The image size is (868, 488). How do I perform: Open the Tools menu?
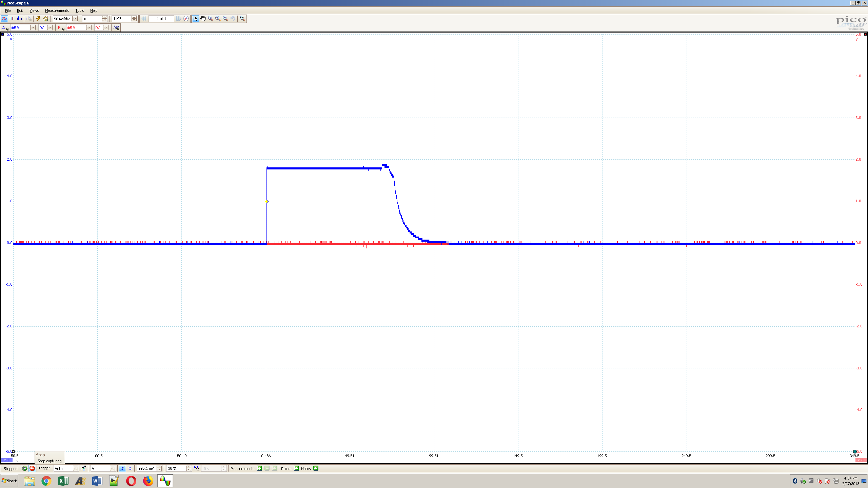tap(79, 11)
